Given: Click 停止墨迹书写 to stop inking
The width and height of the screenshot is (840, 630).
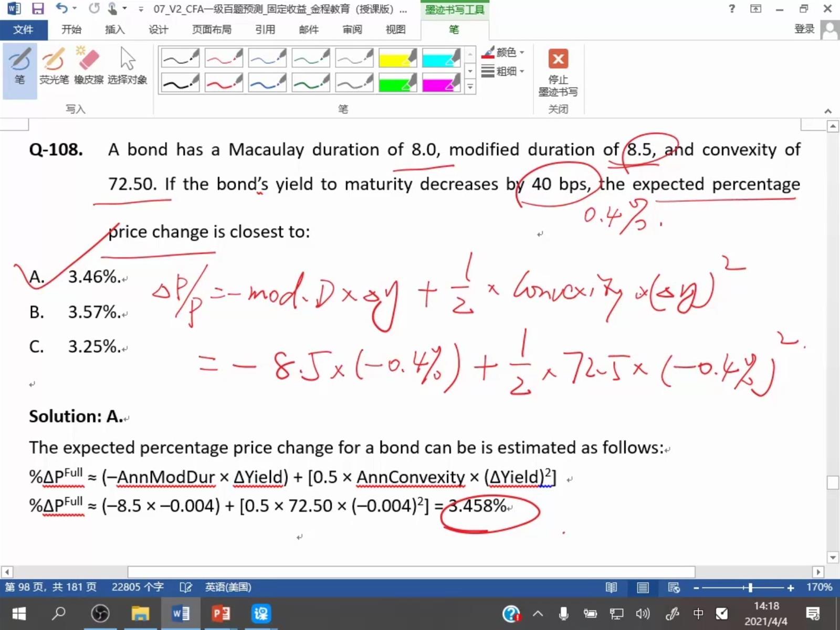Looking at the screenshot, I should pos(558,72).
